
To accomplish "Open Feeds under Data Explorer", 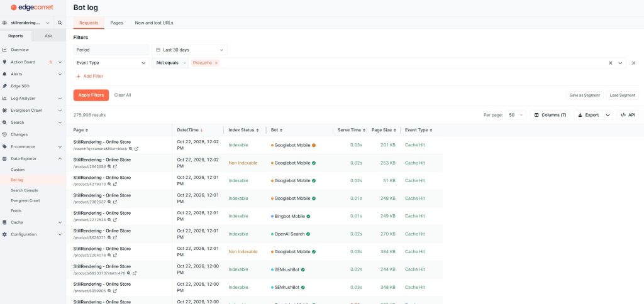I will coord(16,211).
